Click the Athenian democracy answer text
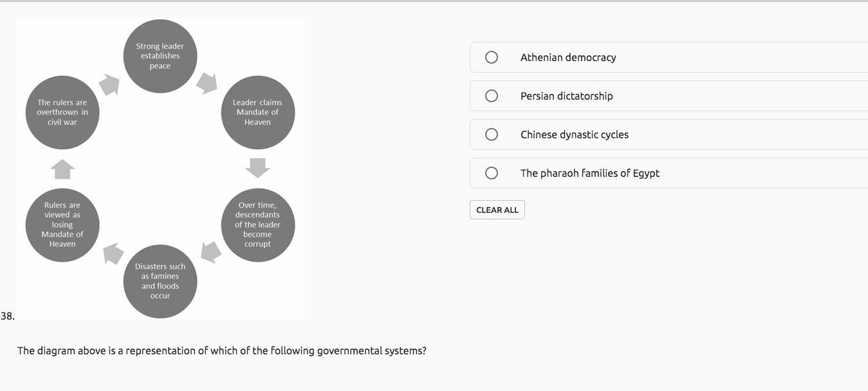This screenshot has width=868, height=391. 568,57
